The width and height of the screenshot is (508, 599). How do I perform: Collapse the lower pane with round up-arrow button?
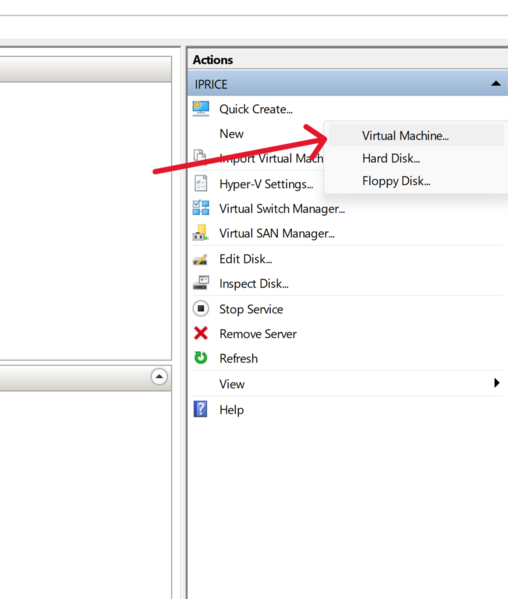[159, 377]
